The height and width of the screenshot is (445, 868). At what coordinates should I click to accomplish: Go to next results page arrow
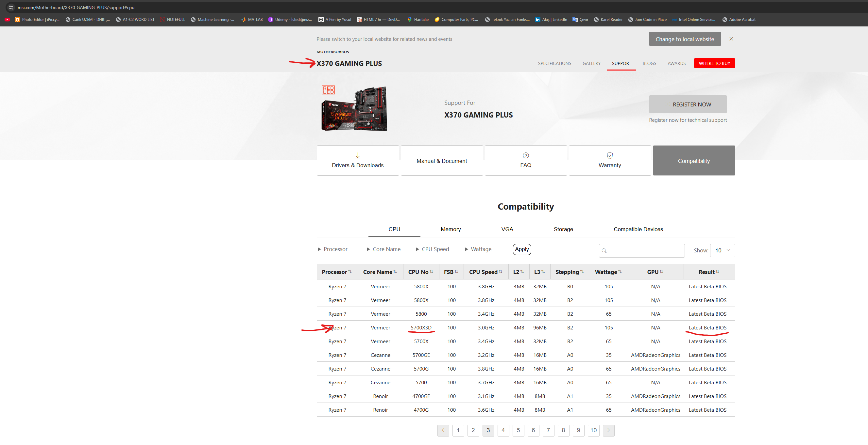(x=608, y=430)
